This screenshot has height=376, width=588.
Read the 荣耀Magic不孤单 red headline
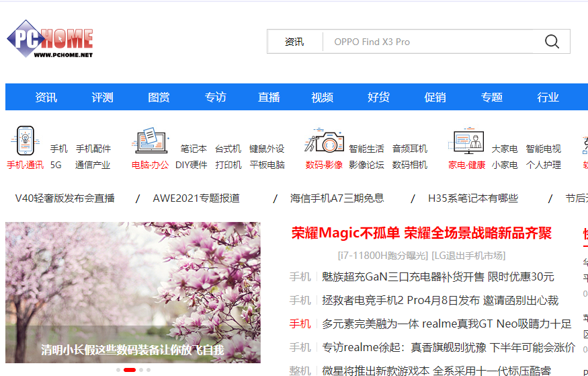421,233
